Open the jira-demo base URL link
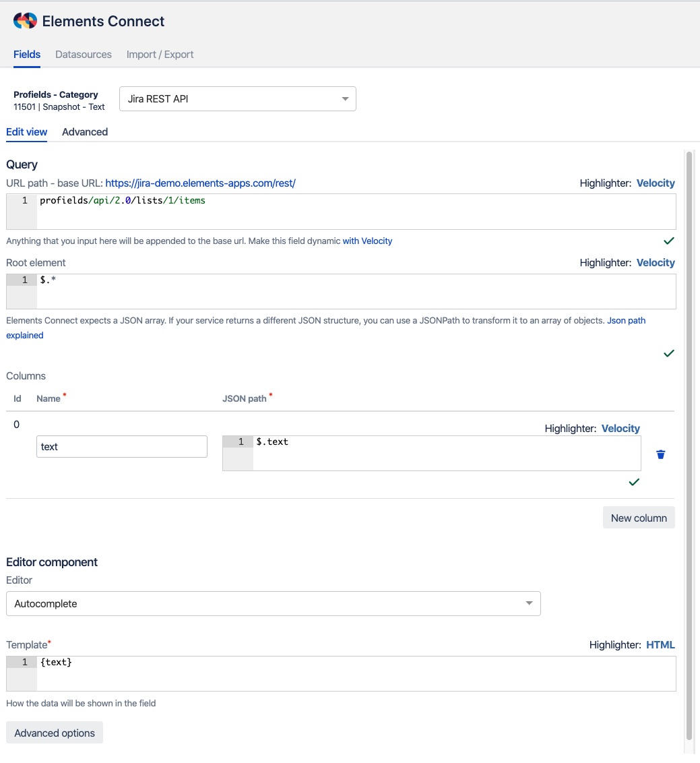 200,183
